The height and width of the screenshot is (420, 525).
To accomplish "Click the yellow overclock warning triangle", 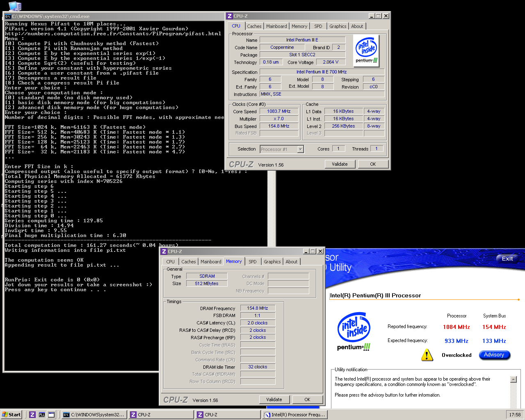I will point(427,355).
